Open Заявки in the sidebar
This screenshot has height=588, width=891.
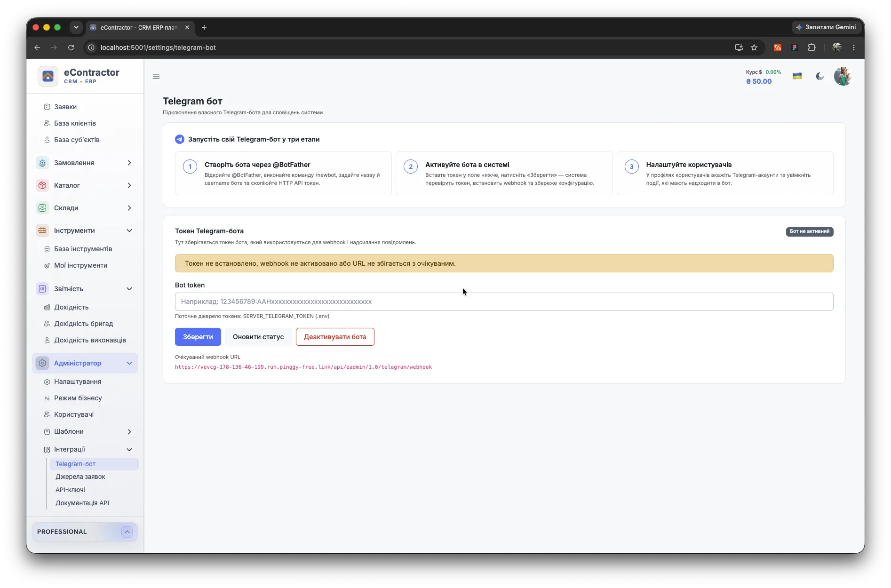tap(65, 107)
